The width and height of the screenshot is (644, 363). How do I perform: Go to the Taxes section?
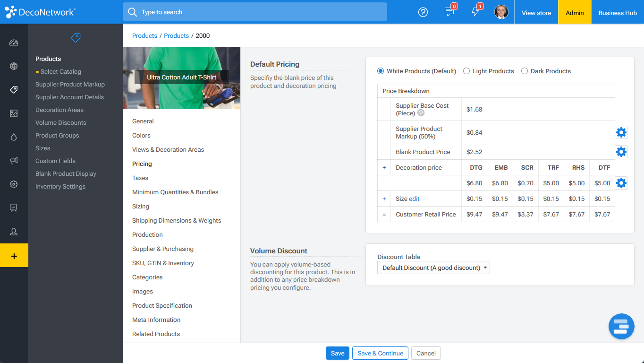(x=140, y=178)
